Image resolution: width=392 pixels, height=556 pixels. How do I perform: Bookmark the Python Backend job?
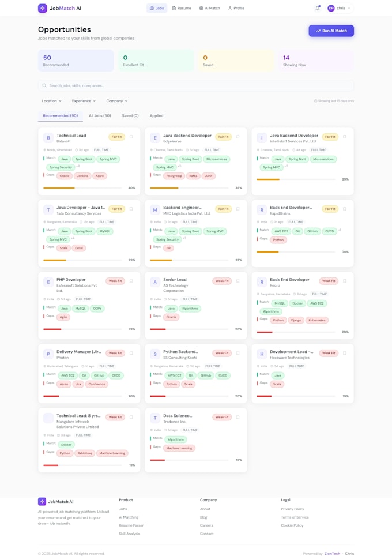click(x=238, y=353)
